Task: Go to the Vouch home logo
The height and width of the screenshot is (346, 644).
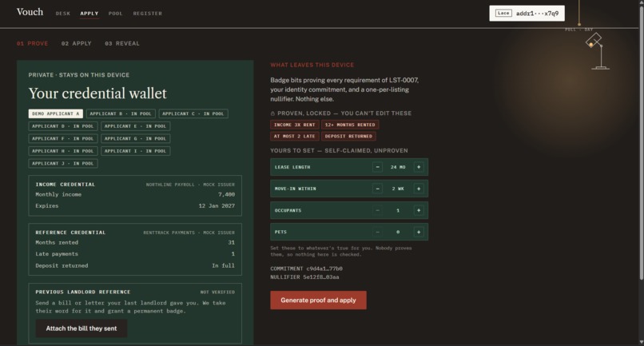Action: click(x=30, y=12)
